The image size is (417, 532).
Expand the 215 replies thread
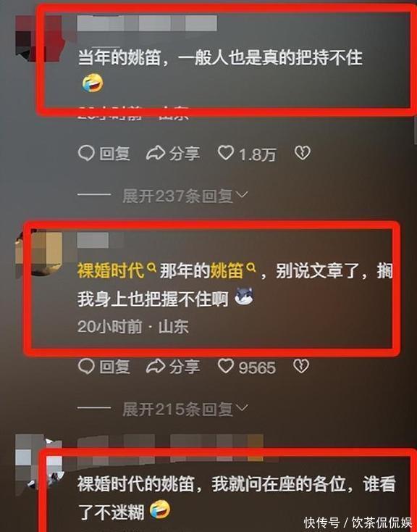(x=185, y=410)
